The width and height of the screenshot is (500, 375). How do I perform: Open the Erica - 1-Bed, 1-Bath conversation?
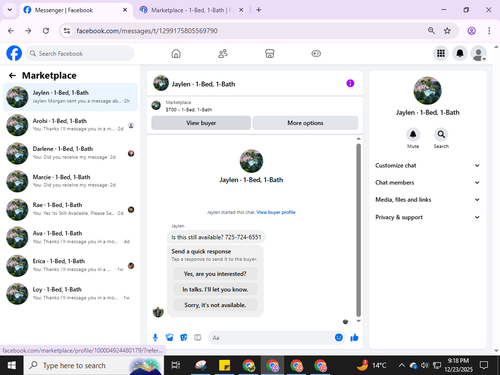coord(70,265)
